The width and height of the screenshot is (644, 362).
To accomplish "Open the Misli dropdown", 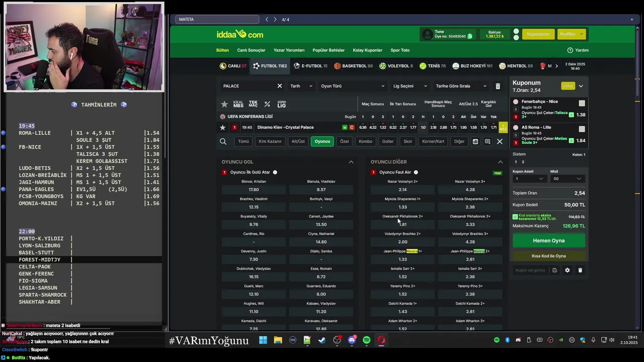I will point(567,178).
